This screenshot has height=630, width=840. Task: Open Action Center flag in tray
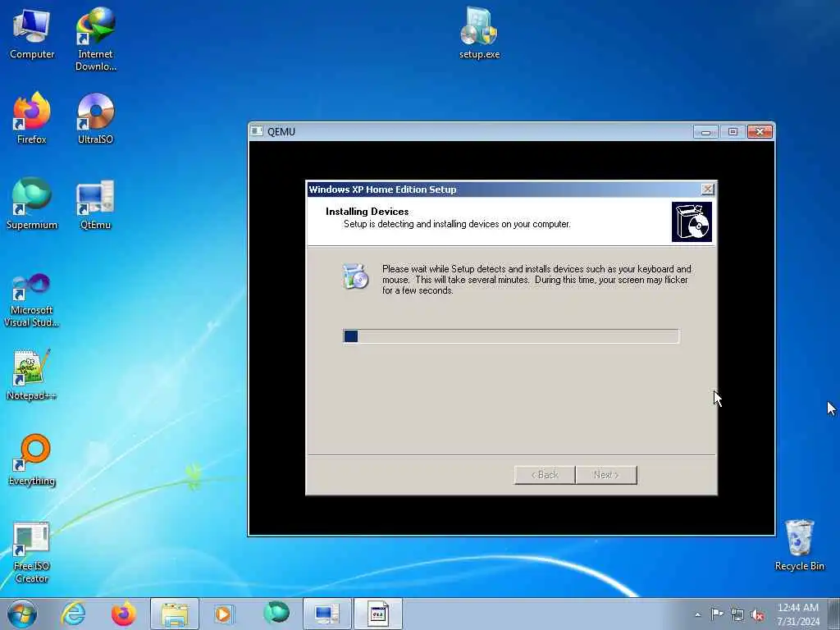(717, 614)
